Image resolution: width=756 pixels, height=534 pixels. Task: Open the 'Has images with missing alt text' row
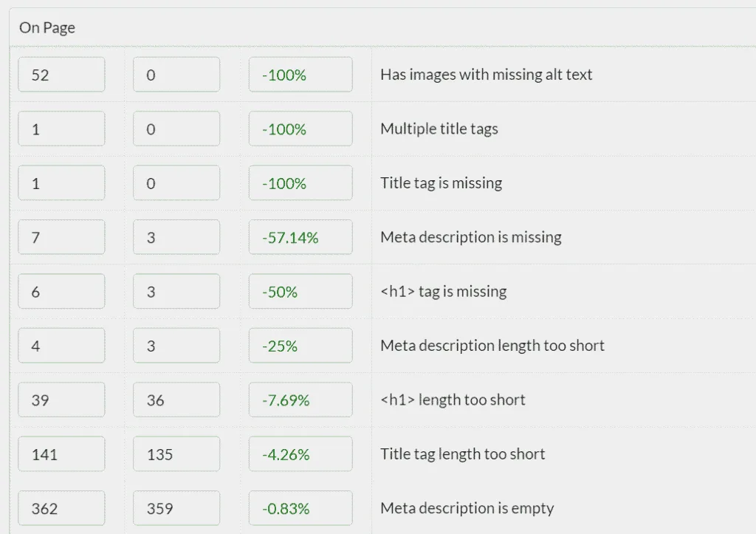coord(485,74)
